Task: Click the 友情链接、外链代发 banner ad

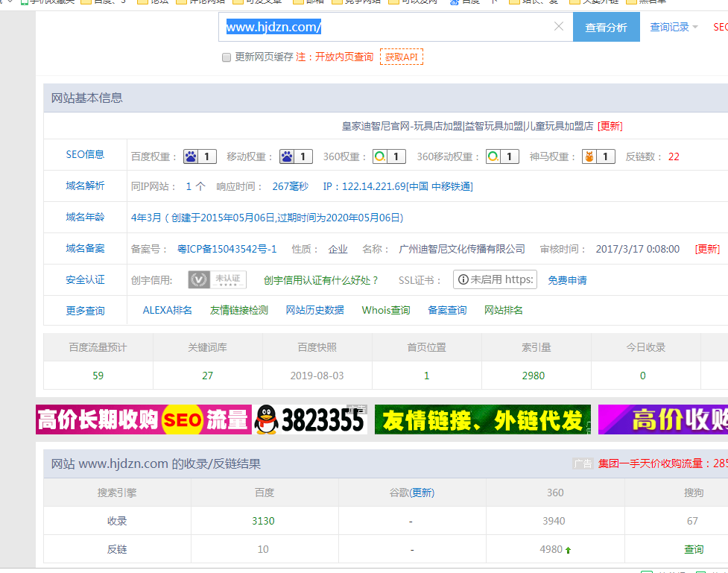Action: coord(483,420)
